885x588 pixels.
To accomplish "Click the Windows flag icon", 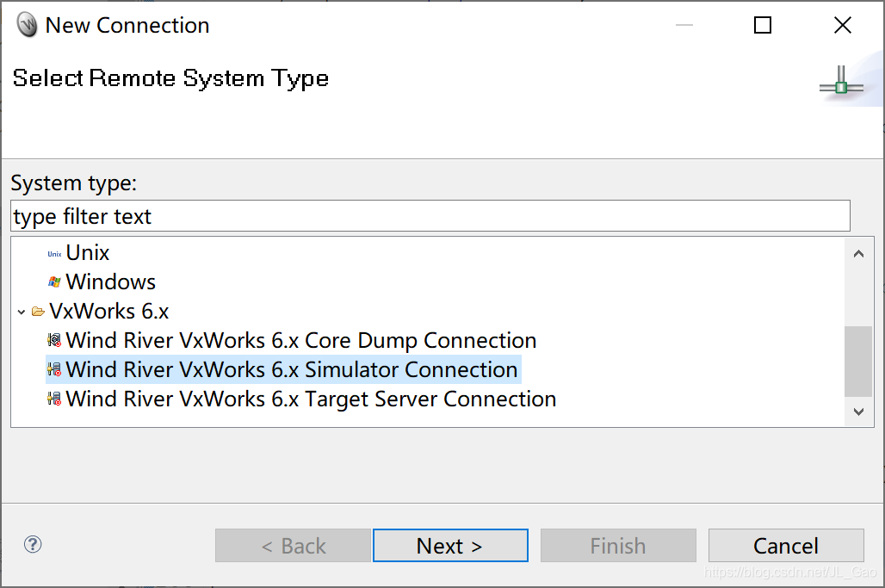I will click(54, 282).
